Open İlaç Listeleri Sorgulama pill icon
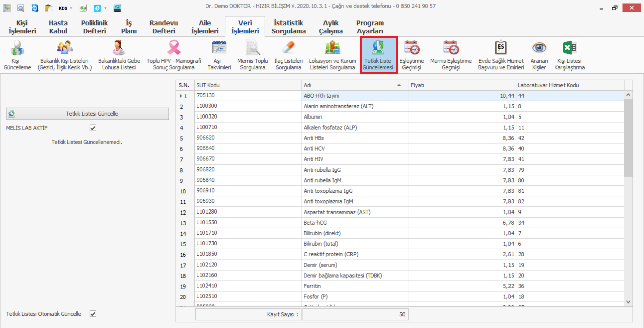The height and width of the screenshot is (328, 644). [288, 55]
